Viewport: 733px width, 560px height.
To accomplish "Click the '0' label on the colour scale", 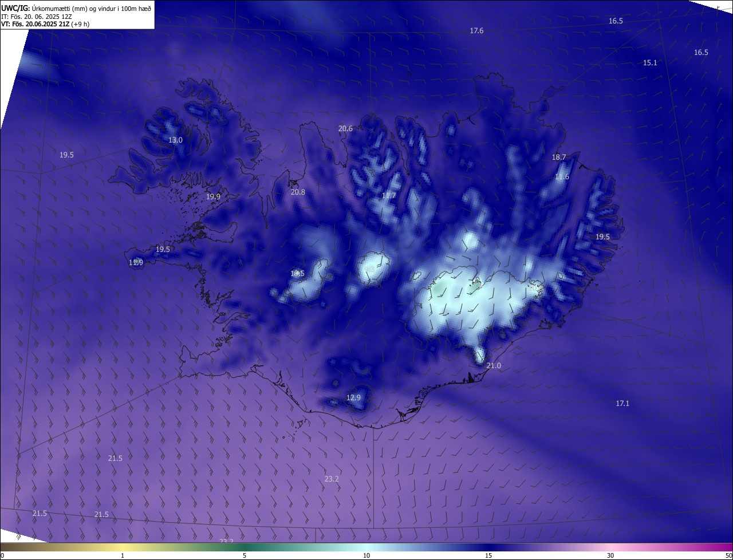I will tap(2, 556).
